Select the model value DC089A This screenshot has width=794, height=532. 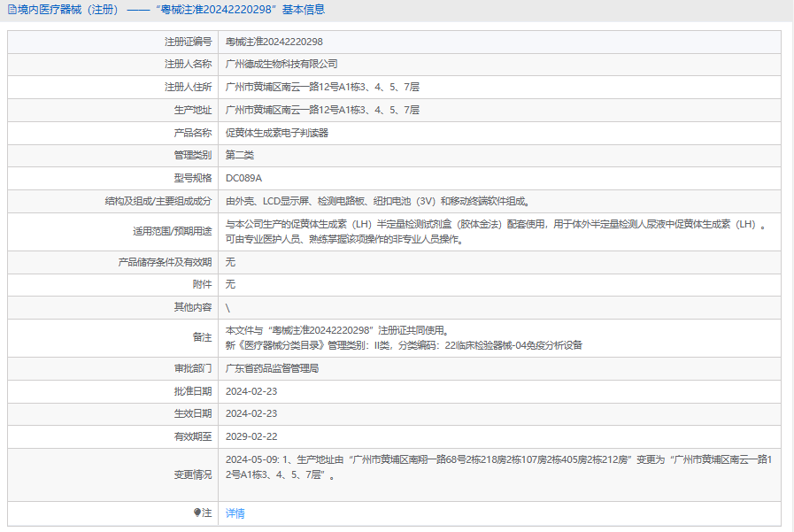[243, 178]
